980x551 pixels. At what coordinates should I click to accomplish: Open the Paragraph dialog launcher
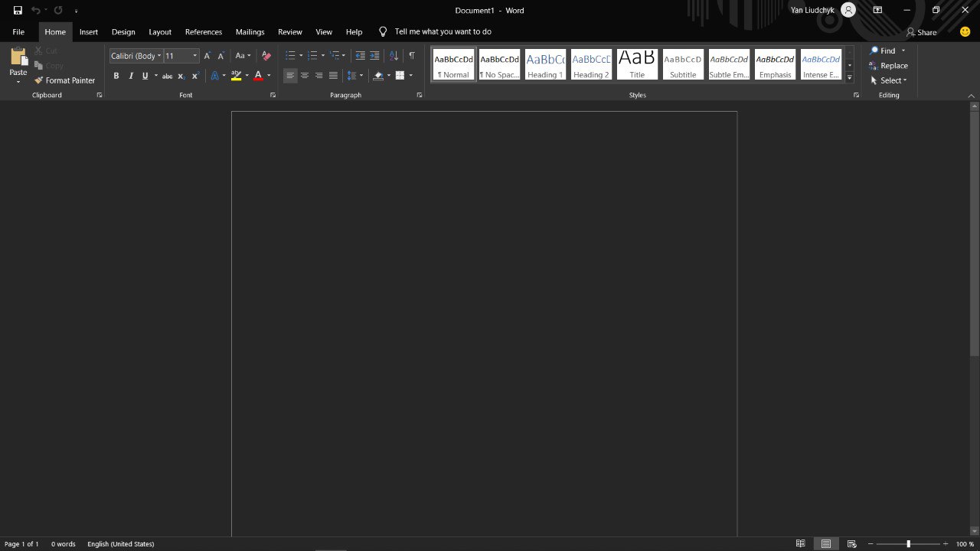point(420,96)
